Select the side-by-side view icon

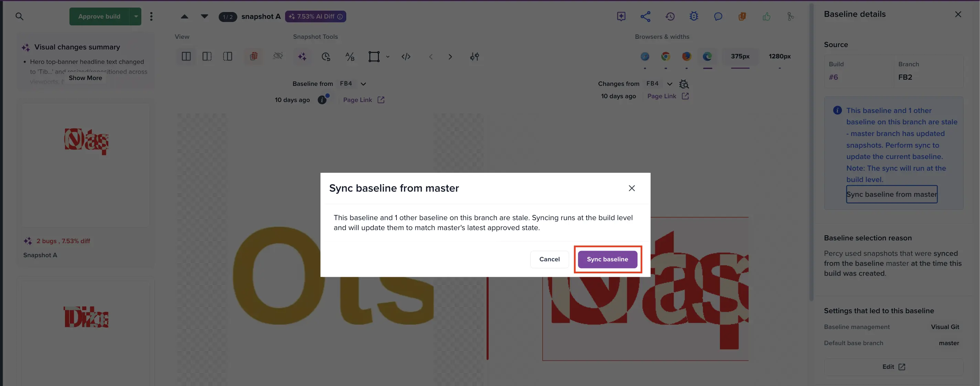tap(186, 57)
